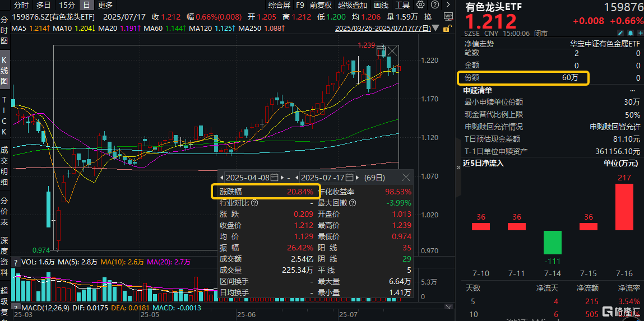644x321 pixels.
Task: Close the interval statistics popup
Action: pos(406,178)
